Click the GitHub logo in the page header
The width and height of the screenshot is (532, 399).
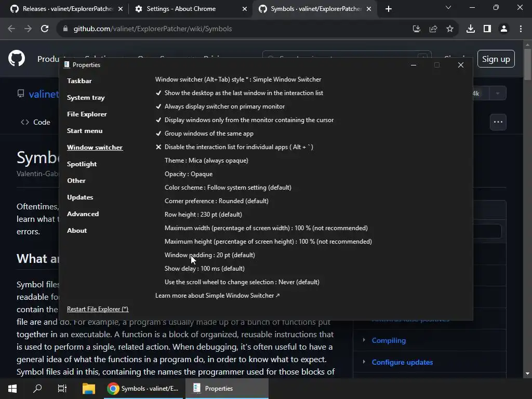17,58
